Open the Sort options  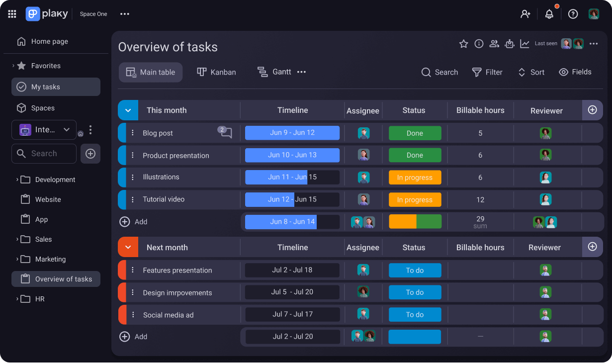point(531,72)
